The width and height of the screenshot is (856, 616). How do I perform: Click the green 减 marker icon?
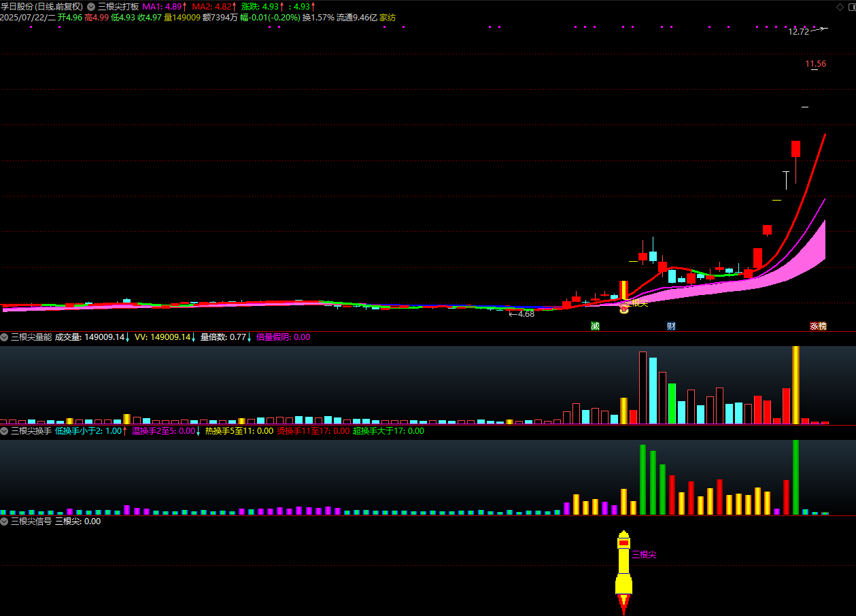(595, 326)
